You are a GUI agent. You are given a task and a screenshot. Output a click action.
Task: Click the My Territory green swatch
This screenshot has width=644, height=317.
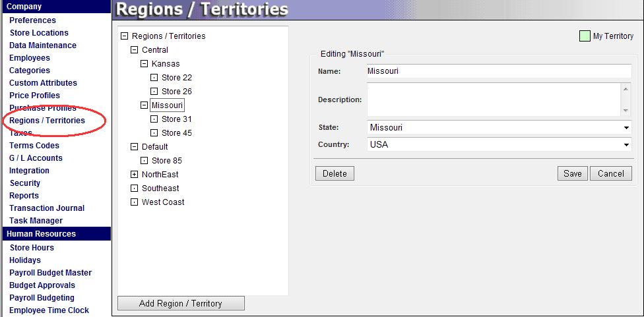coord(584,36)
